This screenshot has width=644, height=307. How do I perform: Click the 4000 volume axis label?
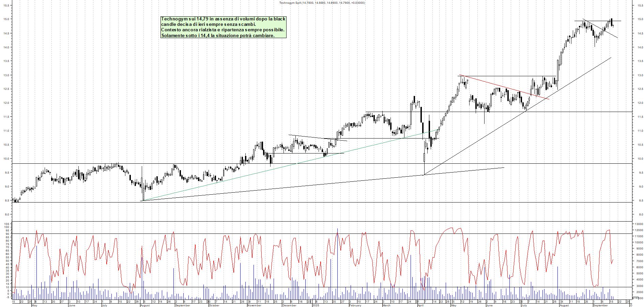click(640, 279)
